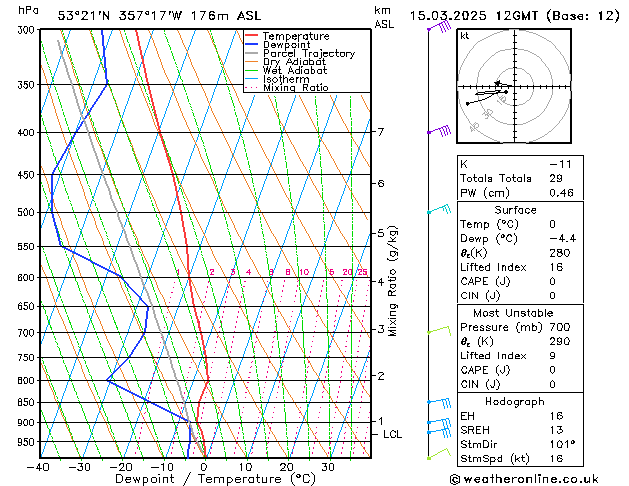Click the Pressure (mb) value 700
Viewport: 629px width, 486px height.
[560, 327]
